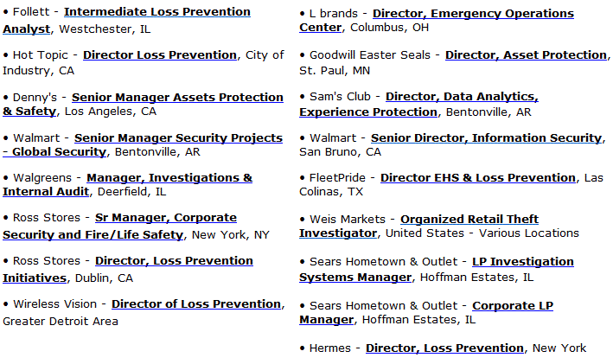Open Sears LP Investigation Systems Manager link
Image resolution: width=613 pixels, height=364 pixels.
point(523,262)
